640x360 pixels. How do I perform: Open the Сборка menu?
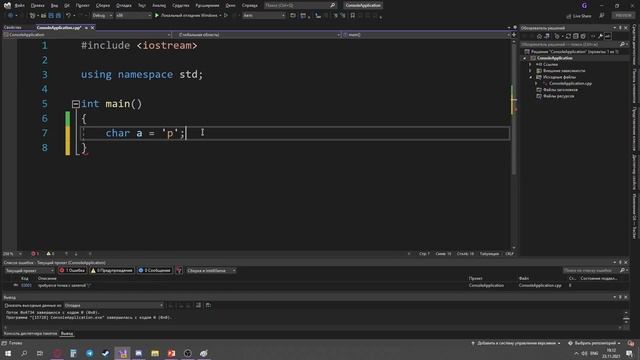[102, 6]
